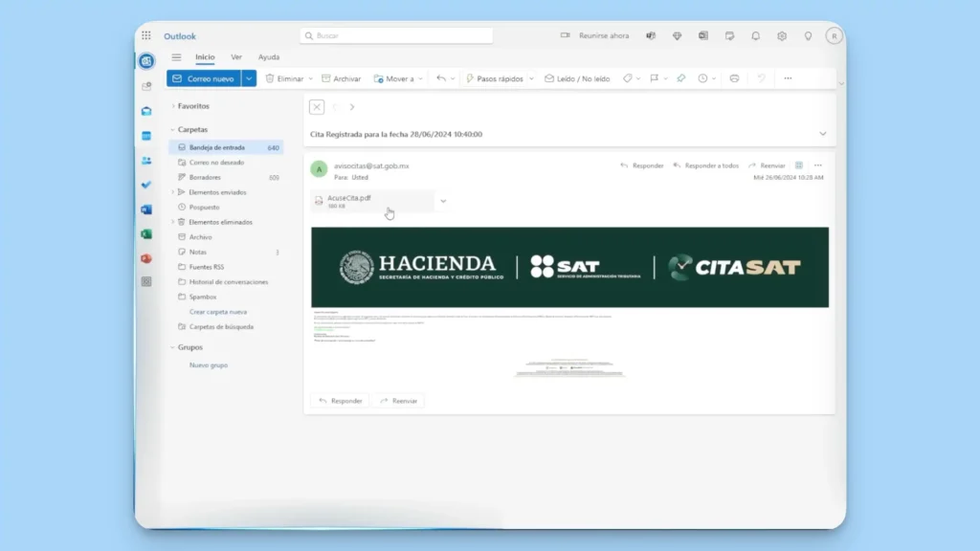Open the toolbar more options ellipsis
This screenshot has width=980, height=551.
click(x=788, y=78)
